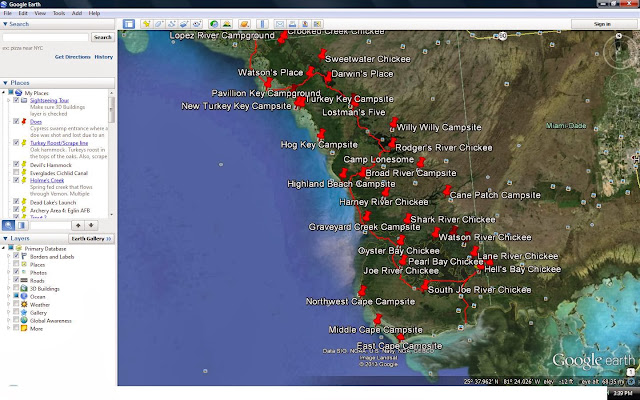Click the Add Image Overlay tool
Viewport: 640px width, 400px height.
click(184, 24)
